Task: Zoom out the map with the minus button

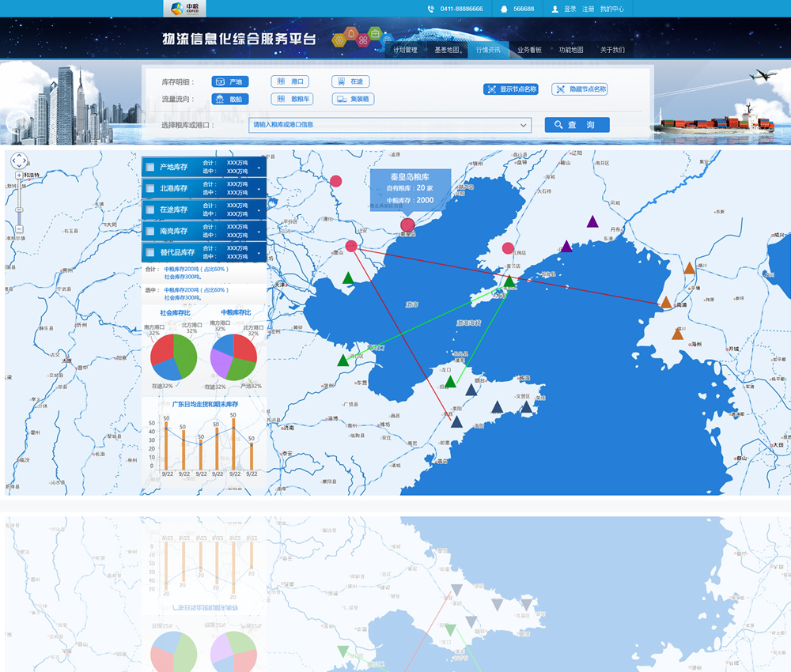Action: (x=19, y=229)
